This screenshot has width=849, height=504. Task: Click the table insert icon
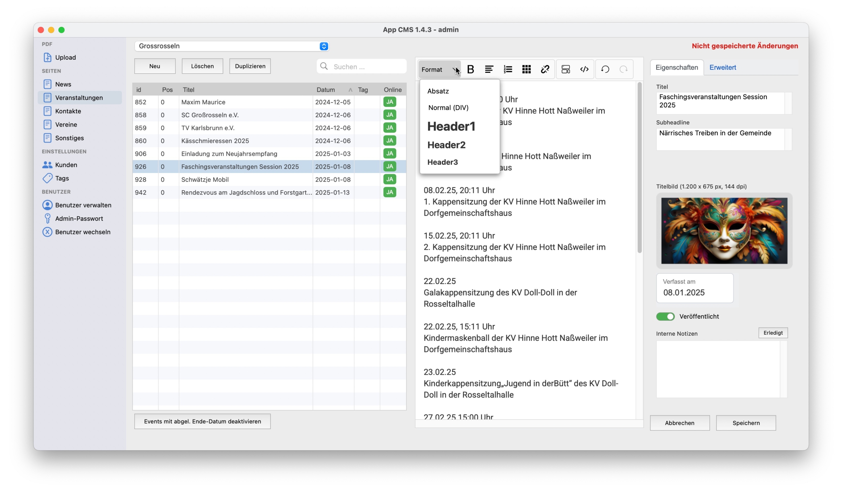tap(526, 69)
